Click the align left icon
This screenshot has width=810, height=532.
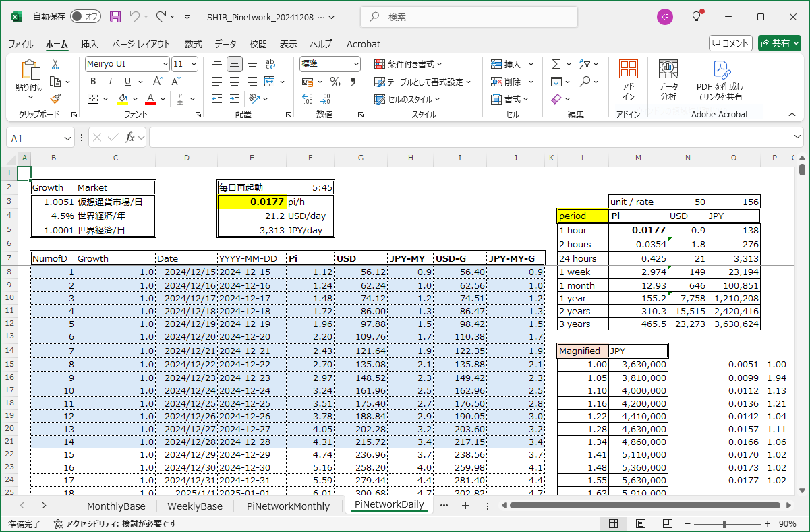[216, 82]
